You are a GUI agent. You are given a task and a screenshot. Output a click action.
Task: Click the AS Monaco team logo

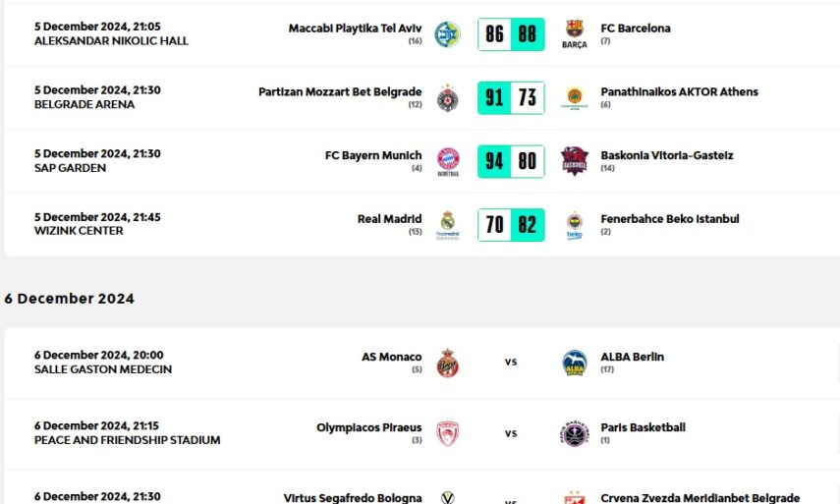447,363
